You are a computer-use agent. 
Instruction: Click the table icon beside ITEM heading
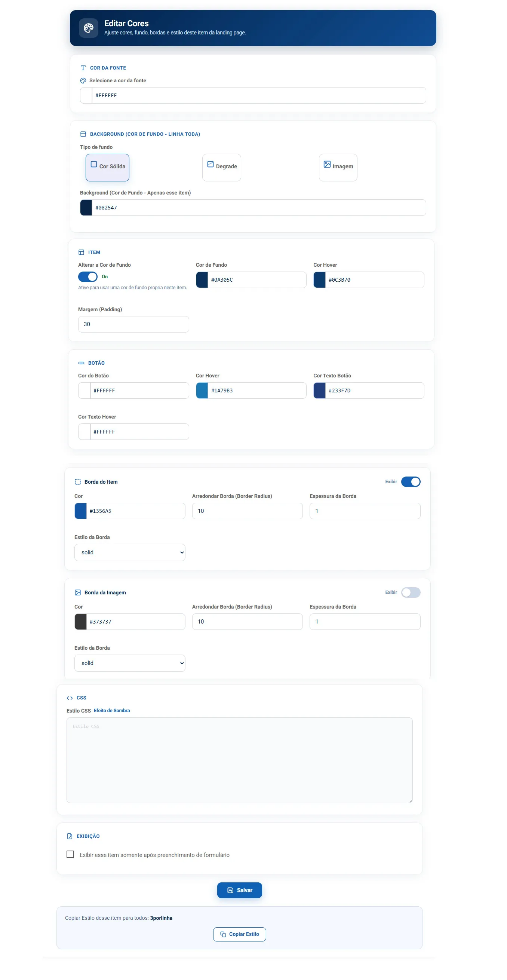pyautogui.click(x=81, y=252)
